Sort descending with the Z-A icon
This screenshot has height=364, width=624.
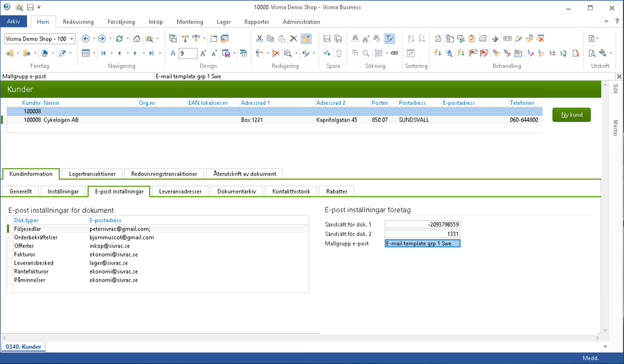click(422, 39)
